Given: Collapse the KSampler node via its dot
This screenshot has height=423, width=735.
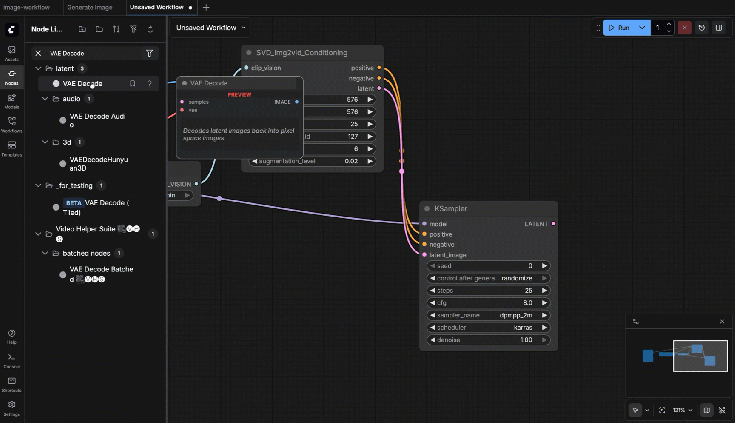Looking at the screenshot, I should coord(428,208).
